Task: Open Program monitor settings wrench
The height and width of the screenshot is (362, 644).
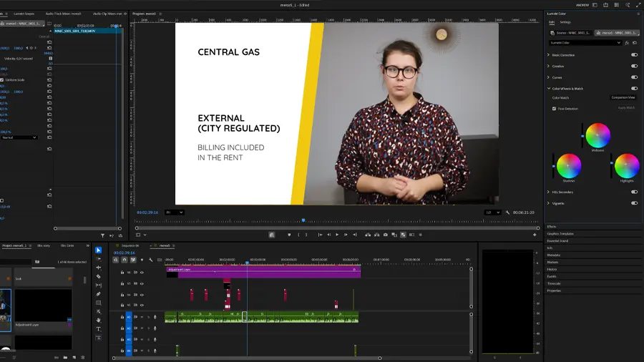Action: point(507,212)
